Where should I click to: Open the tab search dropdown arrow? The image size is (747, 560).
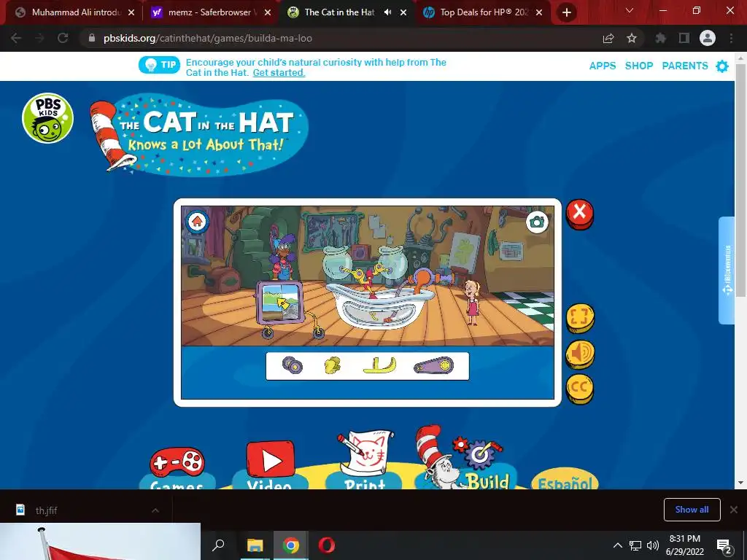630,11
